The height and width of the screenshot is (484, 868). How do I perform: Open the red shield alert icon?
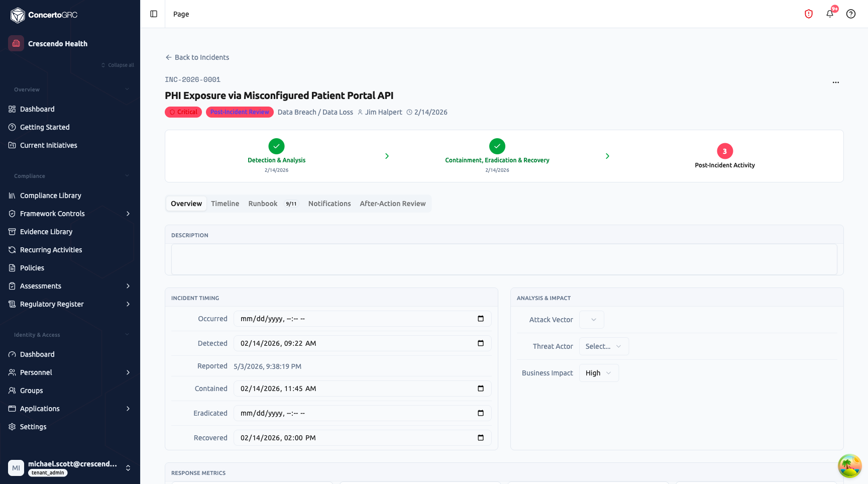(x=809, y=14)
